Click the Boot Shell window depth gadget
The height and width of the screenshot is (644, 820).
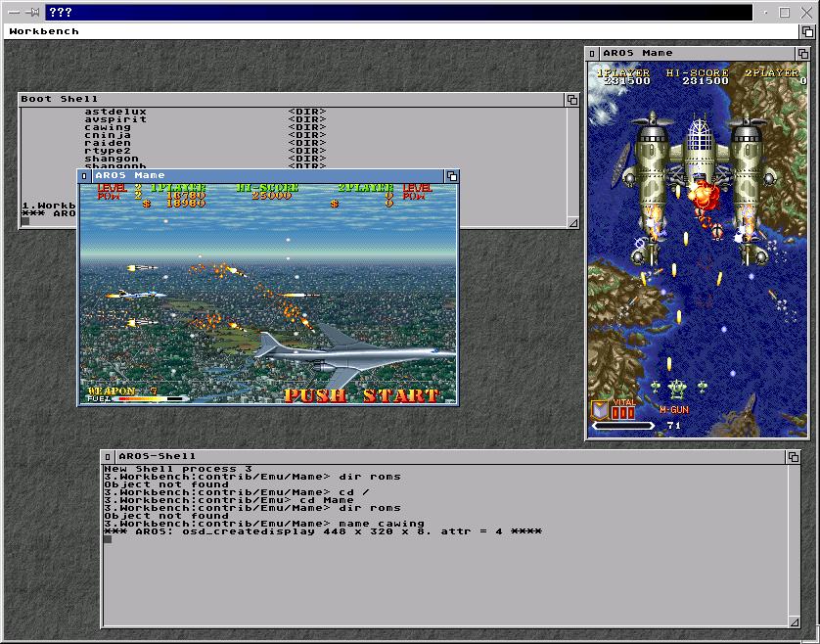pos(572,99)
